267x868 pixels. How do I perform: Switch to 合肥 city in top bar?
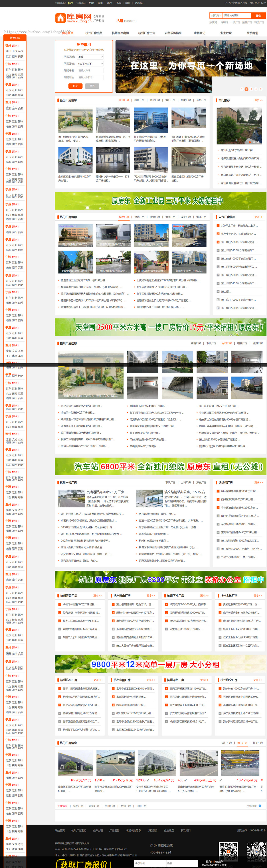pos(91,3)
